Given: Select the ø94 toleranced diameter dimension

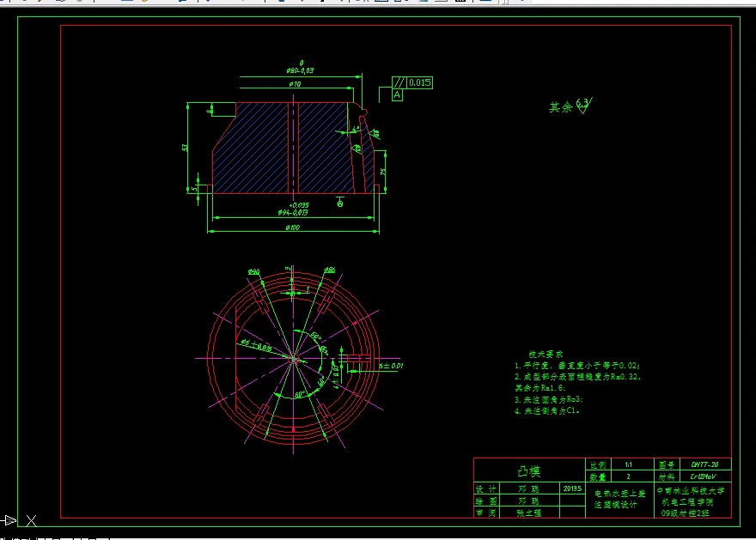Looking at the screenshot, I should (293, 209).
